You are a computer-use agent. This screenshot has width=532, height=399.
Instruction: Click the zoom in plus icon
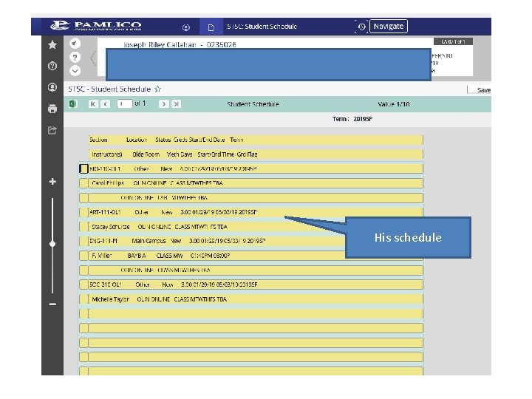52,182
